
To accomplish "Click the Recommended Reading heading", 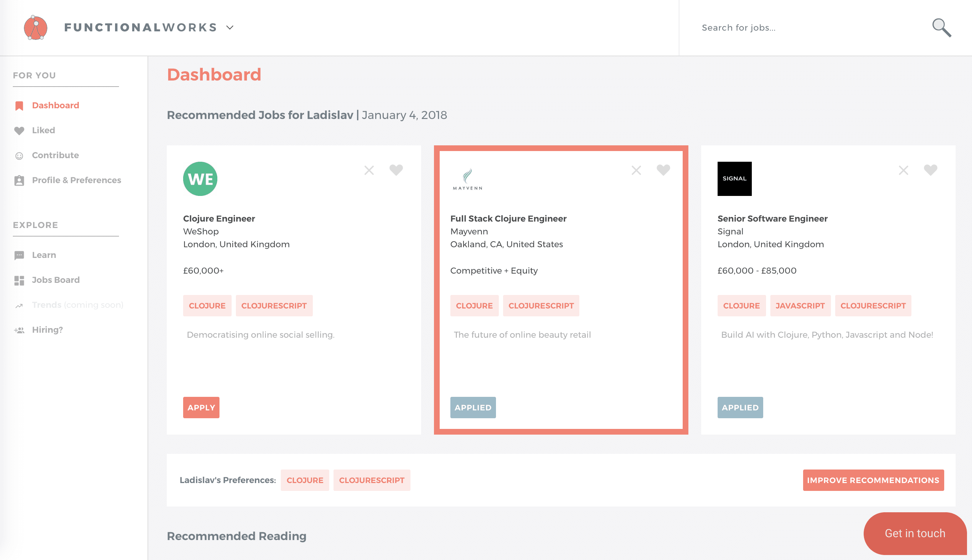I will [x=237, y=536].
